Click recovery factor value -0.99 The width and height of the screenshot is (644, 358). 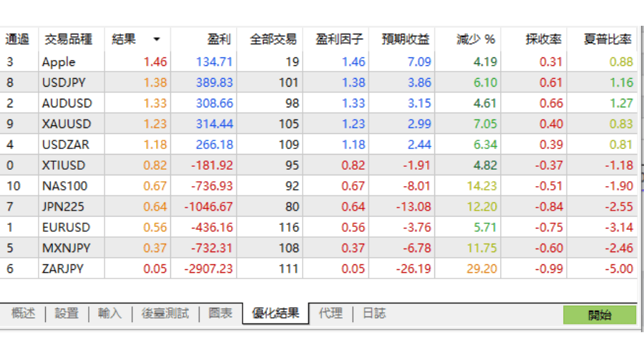pyautogui.click(x=549, y=268)
